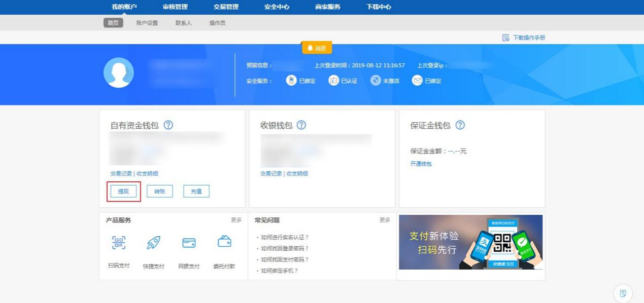
Task: Open the 消息 notification bell
Action: tap(317, 48)
